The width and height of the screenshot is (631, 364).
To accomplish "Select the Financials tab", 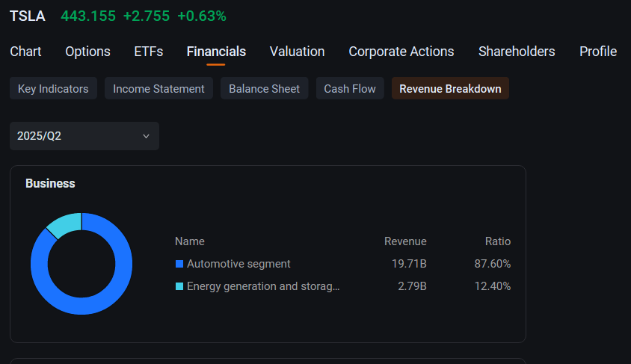I will pos(216,52).
